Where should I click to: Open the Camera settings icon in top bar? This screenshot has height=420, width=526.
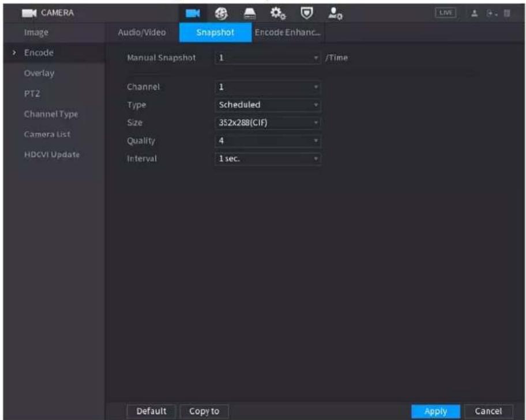(x=193, y=13)
